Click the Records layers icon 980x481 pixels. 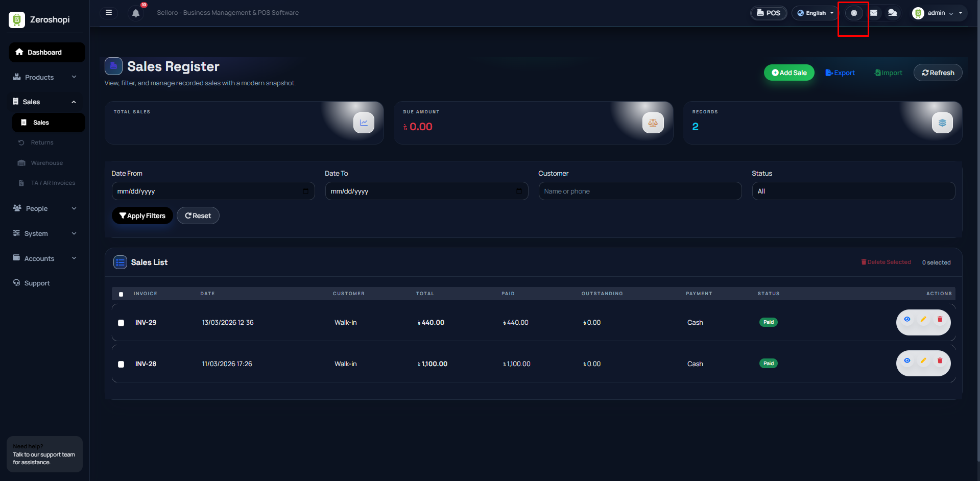942,123
